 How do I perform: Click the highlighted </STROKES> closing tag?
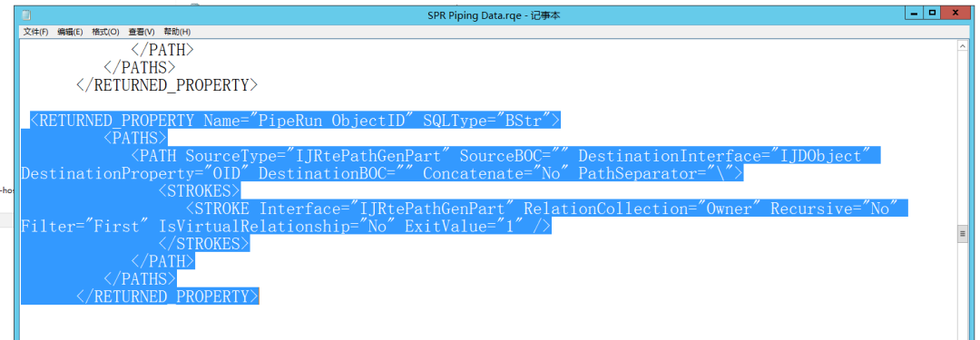tap(204, 245)
